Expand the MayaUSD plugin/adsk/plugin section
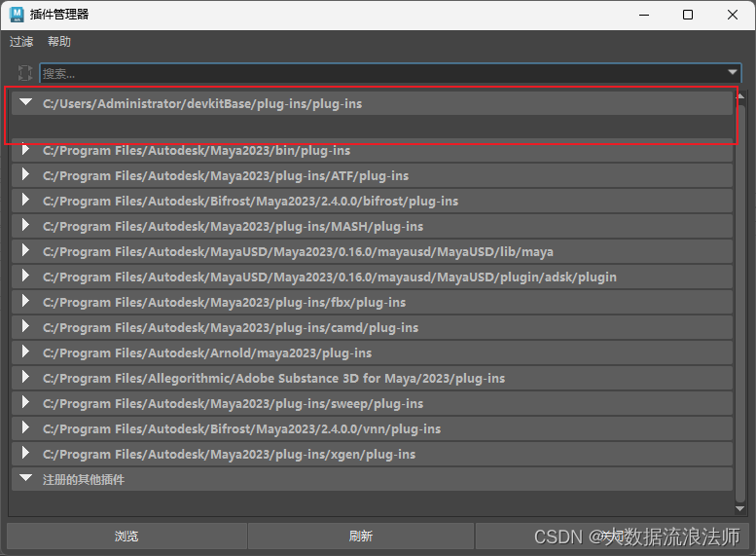 tap(25, 277)
